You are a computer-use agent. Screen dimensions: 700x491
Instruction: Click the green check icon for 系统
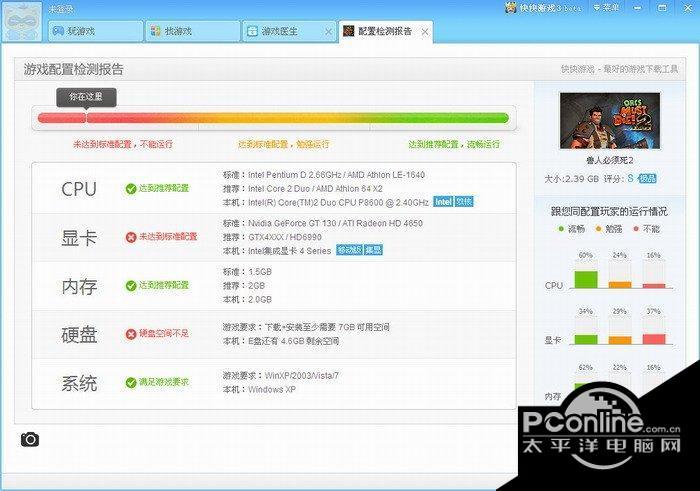click(131, 383)
